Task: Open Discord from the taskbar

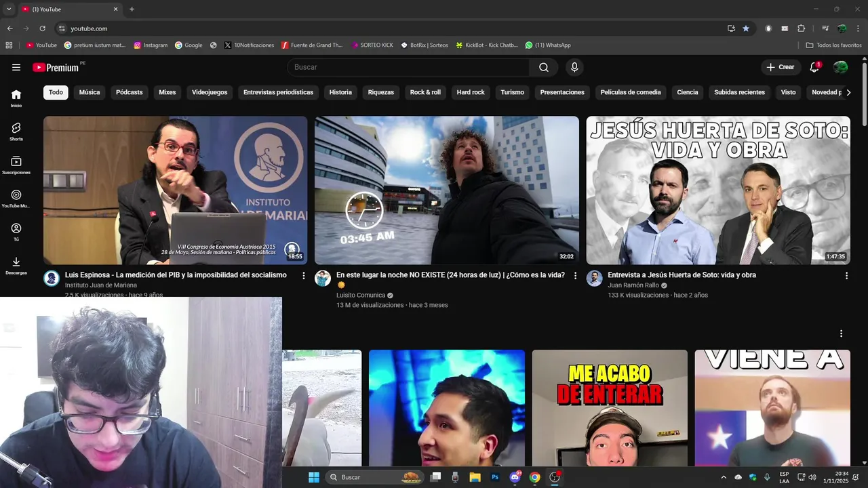Action: click(515, 477)
